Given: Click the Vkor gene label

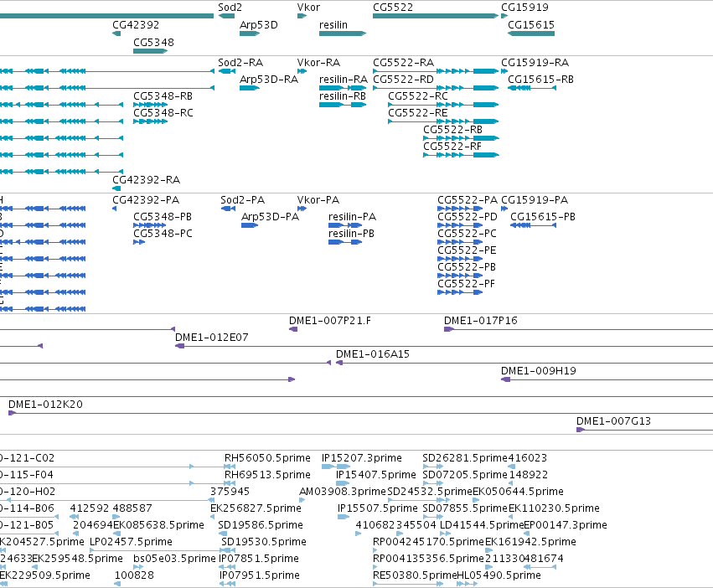Looking at the screenshot, I should (308, 8).
